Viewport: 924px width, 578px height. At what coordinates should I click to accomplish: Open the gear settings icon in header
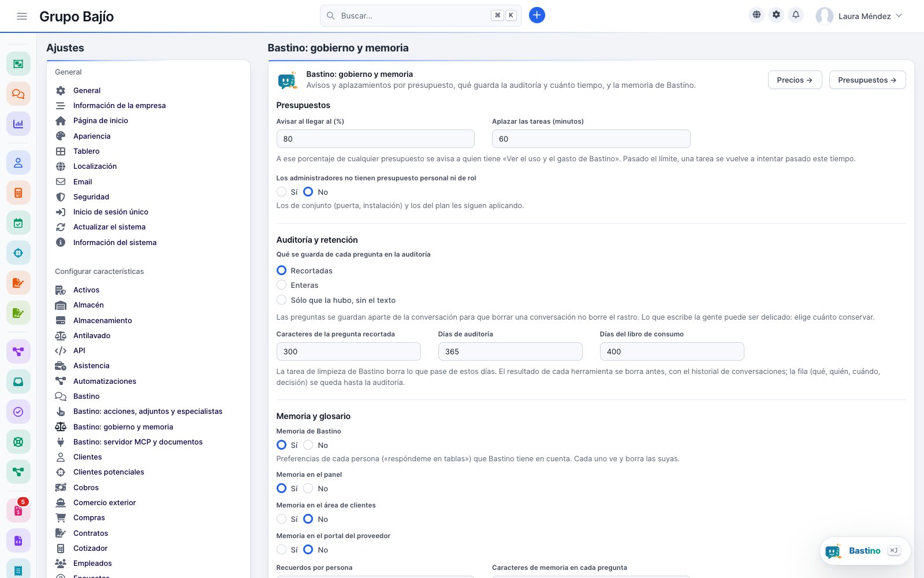[x=776, y=15]
